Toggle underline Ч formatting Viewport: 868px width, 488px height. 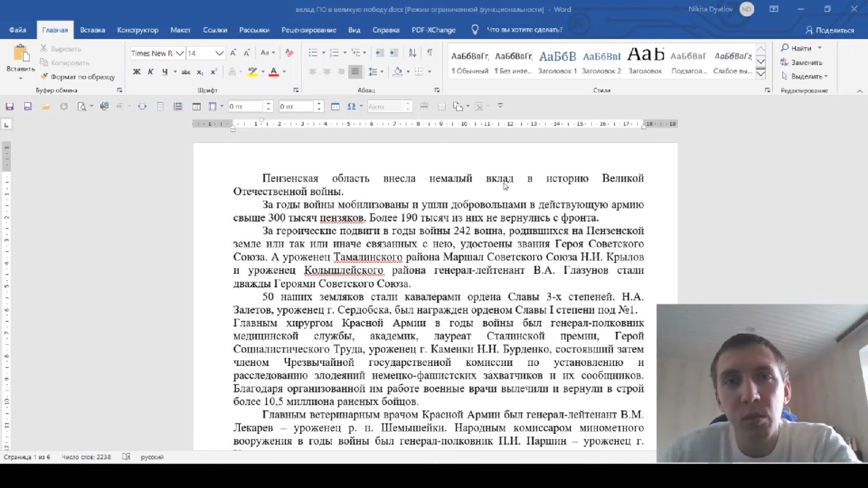164,72
